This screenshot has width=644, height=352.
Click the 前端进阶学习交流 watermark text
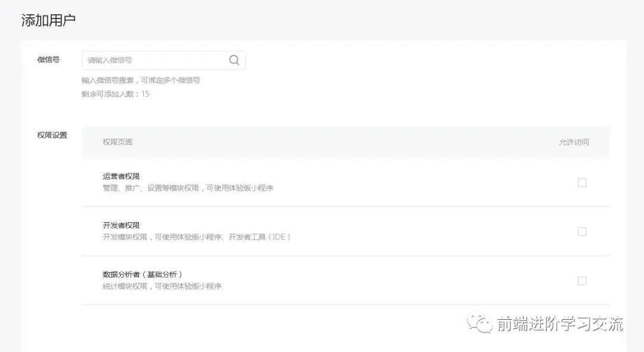(x=560, y=324)
